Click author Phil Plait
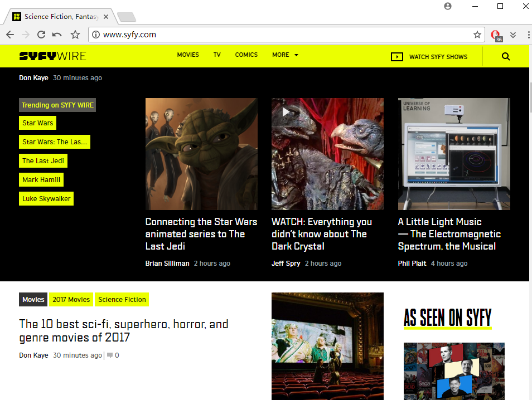This screenshot has height=400, width=532. [x=412, y=264]
